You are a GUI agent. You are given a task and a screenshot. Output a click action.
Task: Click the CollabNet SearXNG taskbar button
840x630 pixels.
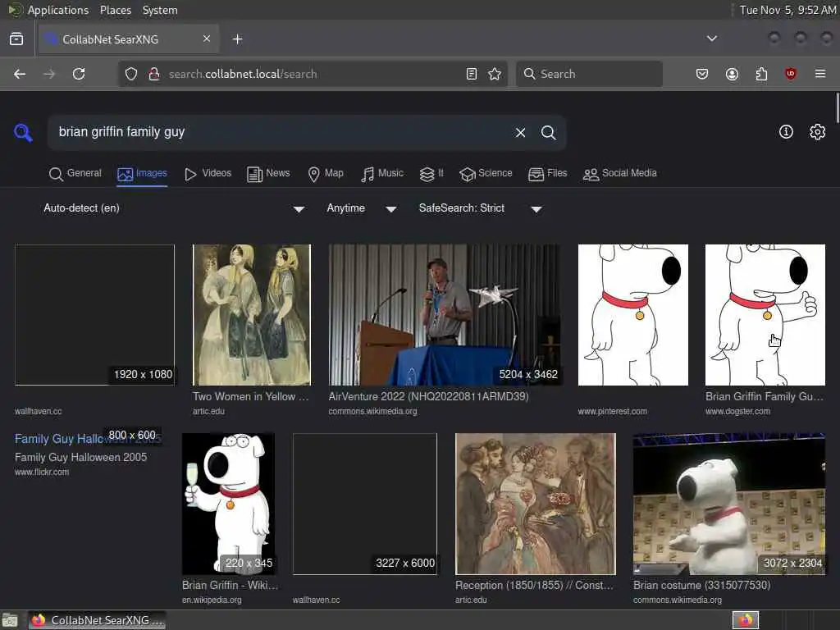pos(97,620)
